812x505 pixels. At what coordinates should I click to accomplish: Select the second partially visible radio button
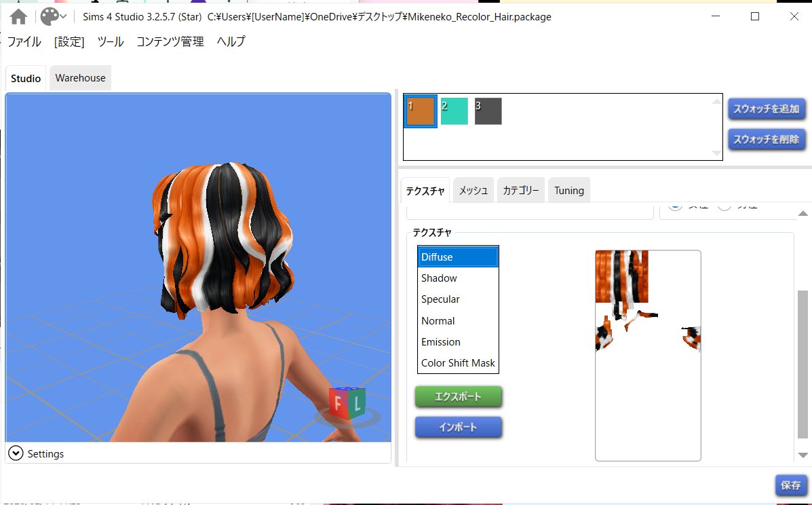[x=724, y=206]
